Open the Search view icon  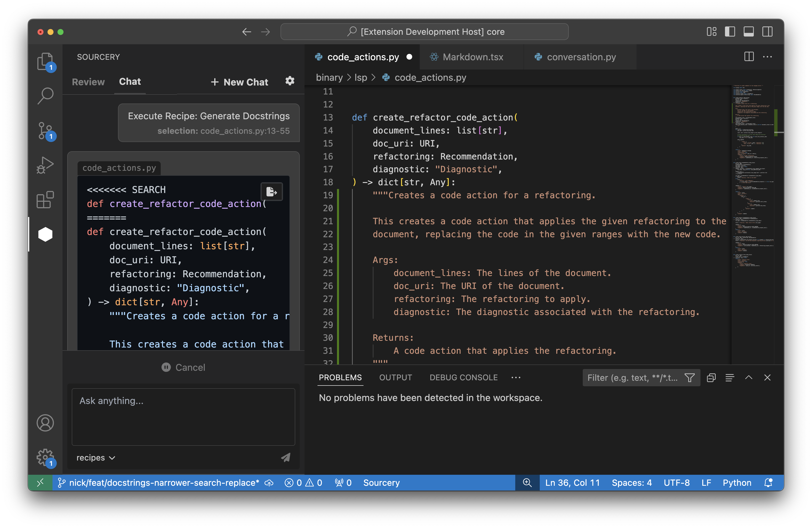(45, 96)
